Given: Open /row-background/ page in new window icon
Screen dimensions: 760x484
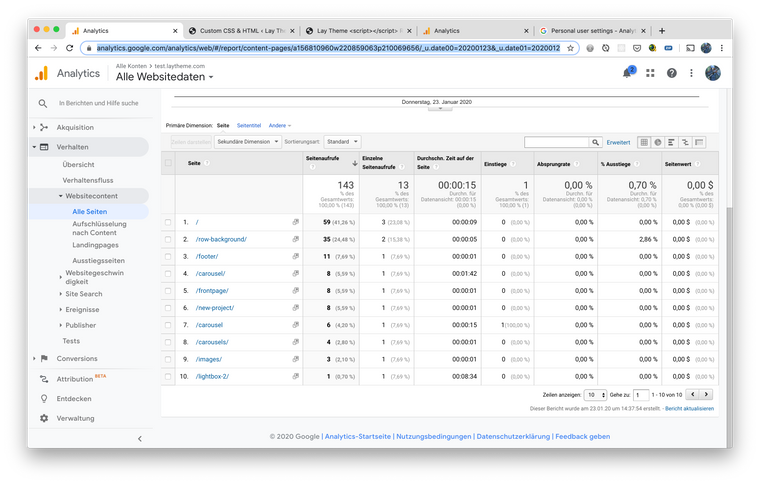Looking at the screenshot, I should (x=295, y=239).
